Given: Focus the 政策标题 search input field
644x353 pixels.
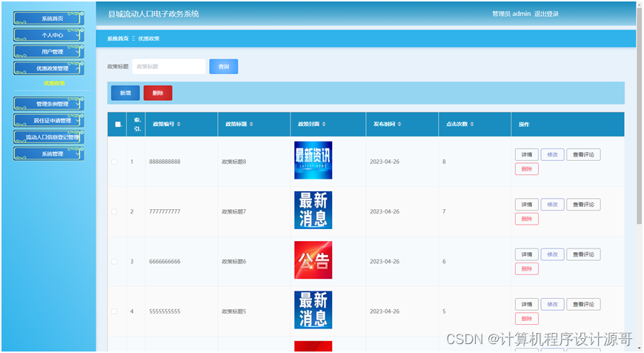Looking at the screenshot, I should coord(169,67).
